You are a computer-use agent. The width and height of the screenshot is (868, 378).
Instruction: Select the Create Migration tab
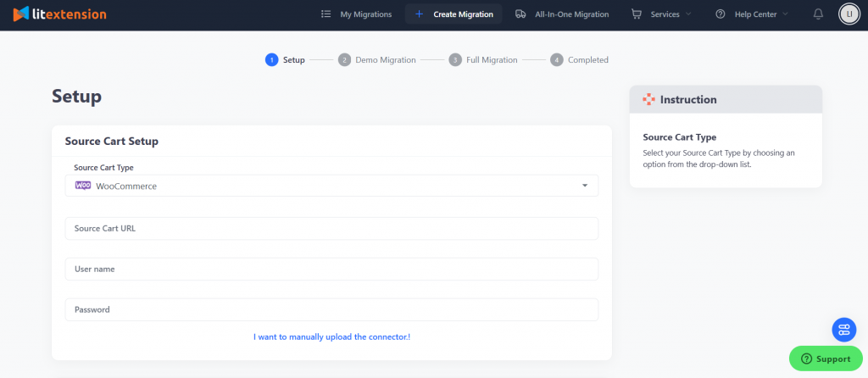[453, 14]
